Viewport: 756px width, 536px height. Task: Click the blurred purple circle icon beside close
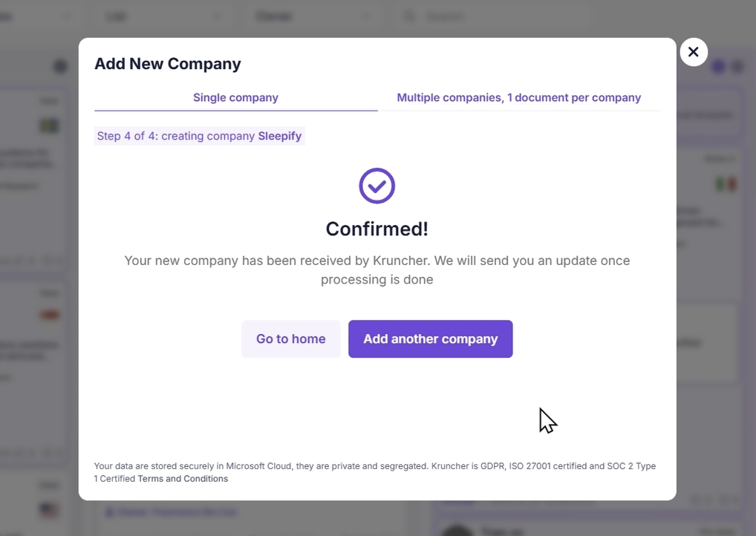[x=718, y=67]
